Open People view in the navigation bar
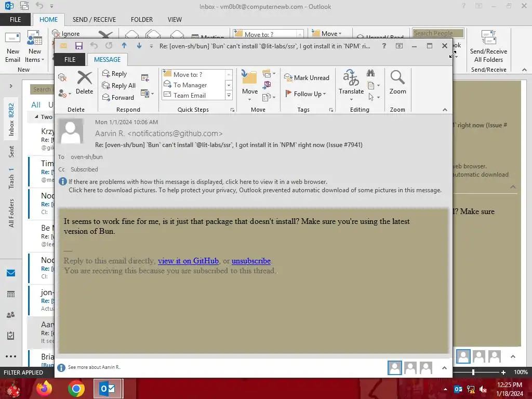 11,315
